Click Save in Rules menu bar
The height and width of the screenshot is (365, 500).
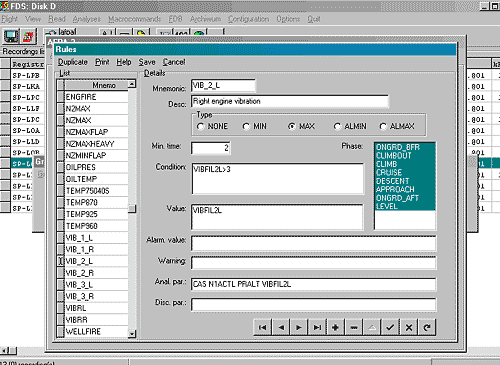tap(147, 62)
